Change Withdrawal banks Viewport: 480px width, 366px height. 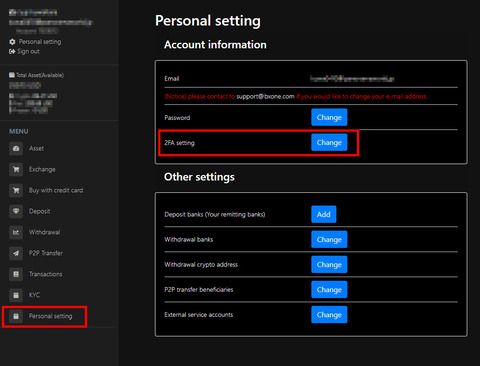point(329,239)
